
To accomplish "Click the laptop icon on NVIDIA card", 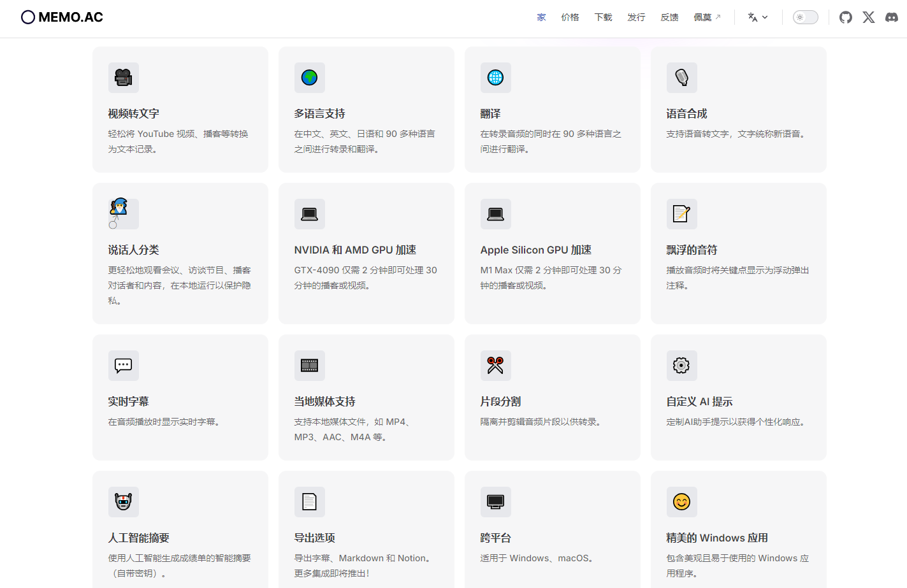I will coord(310,214).
